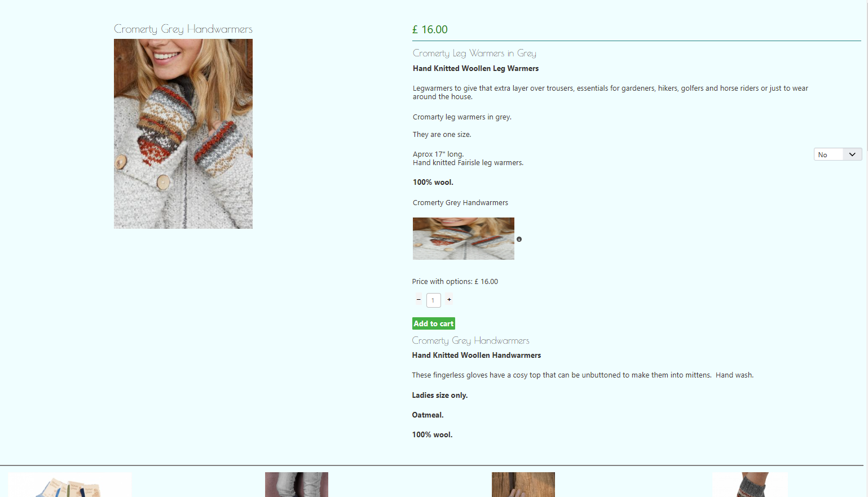Click the lower Cromerty Grey Handwarmers heading
The image size is (868, 497).
coord(470,340)
